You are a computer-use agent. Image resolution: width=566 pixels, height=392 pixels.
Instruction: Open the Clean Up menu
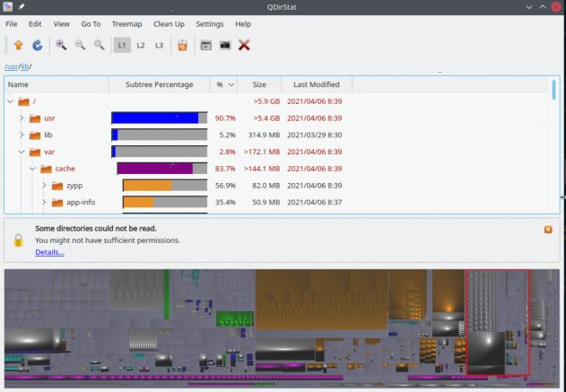pos(169,24)
